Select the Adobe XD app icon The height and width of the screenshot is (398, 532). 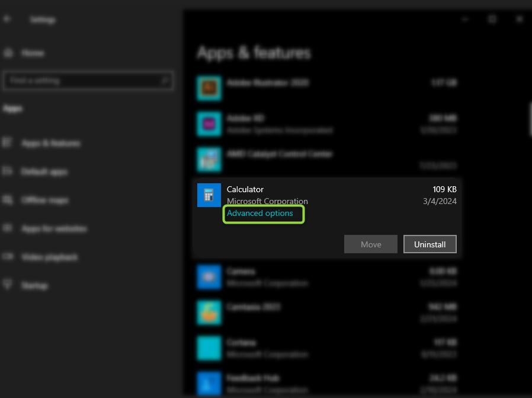209,124
